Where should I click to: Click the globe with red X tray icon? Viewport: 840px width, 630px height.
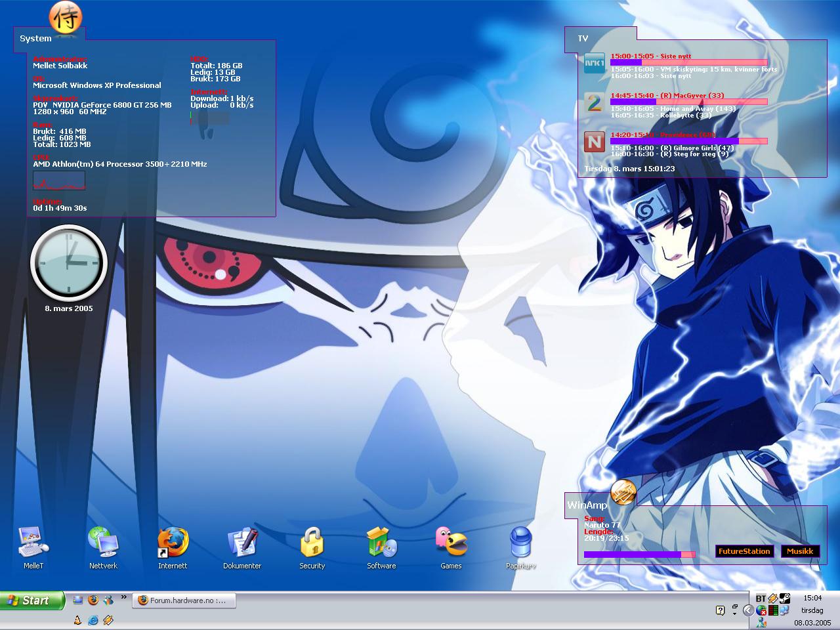(x=761, y=610)
